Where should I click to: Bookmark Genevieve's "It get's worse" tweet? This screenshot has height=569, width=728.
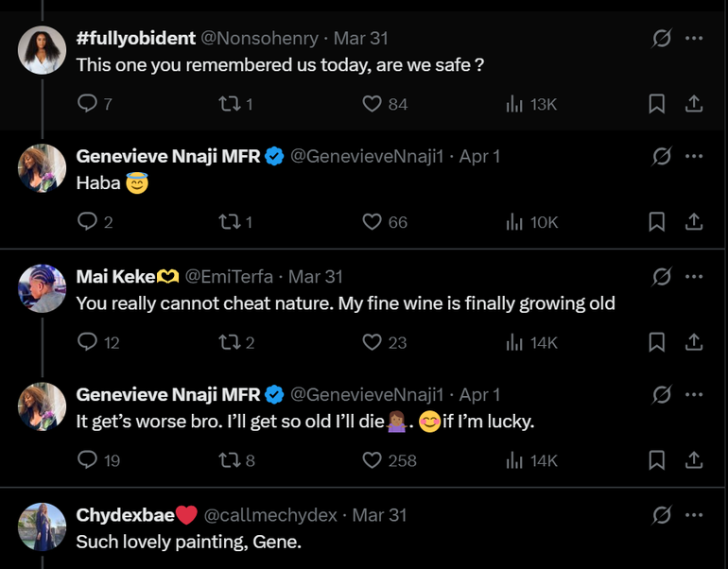(656, 460)
